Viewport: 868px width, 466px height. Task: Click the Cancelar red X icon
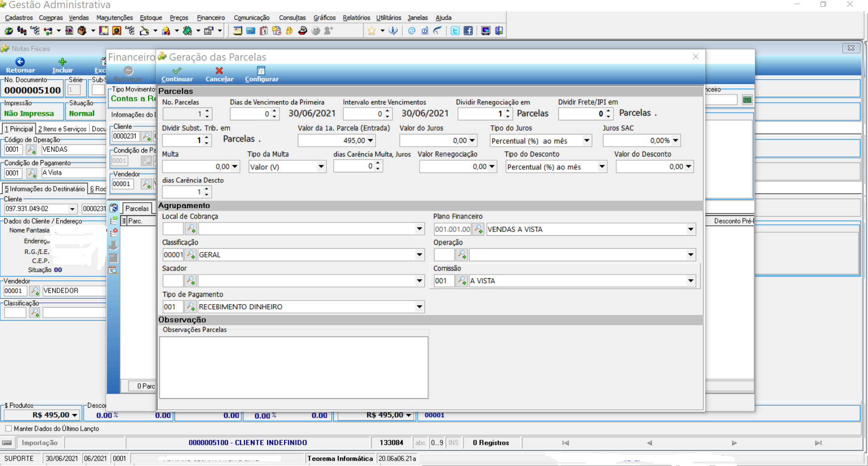tap(219, 71)
